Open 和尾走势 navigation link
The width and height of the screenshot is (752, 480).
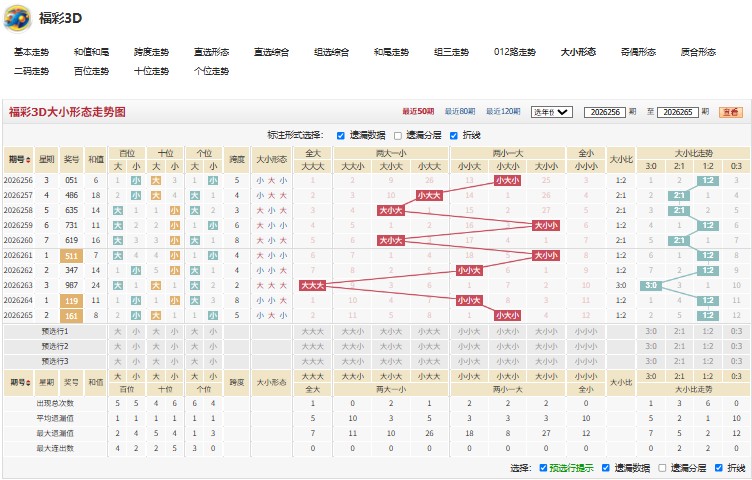point(391,52)
